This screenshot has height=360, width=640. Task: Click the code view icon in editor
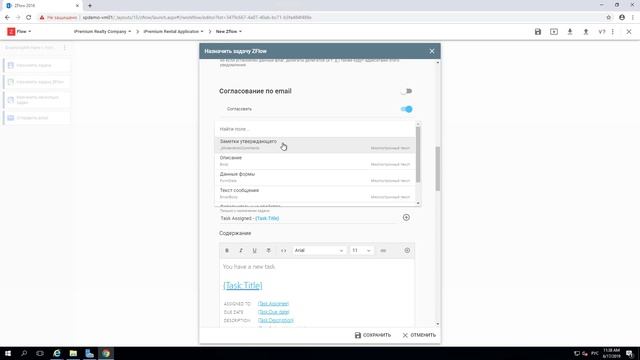click(283, 250)
